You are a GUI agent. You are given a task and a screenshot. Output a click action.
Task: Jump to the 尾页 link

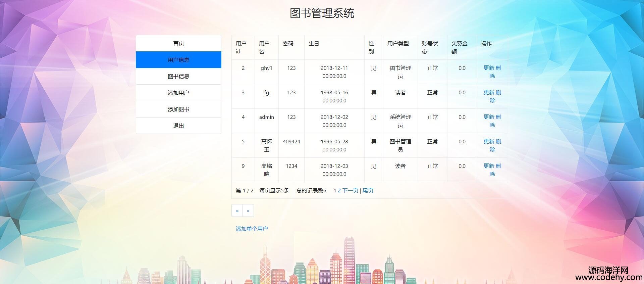click(x=368, y=190)
